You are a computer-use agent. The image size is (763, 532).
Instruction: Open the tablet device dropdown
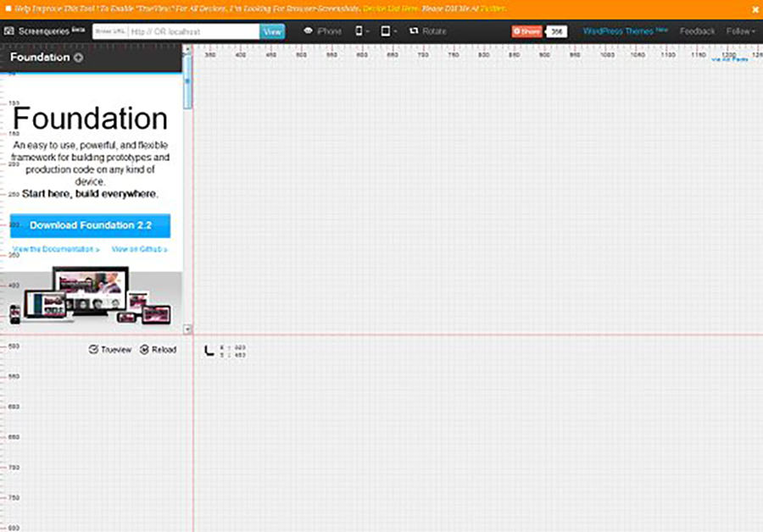tap(388, 31)
